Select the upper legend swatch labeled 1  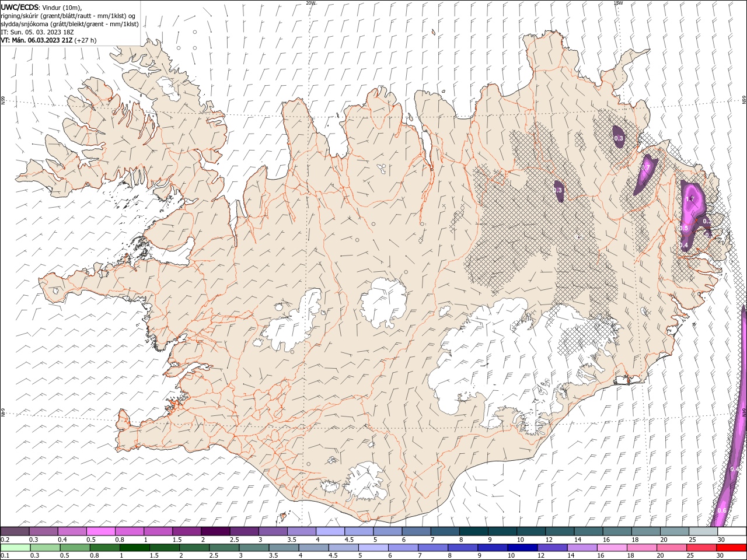[158, 531]
